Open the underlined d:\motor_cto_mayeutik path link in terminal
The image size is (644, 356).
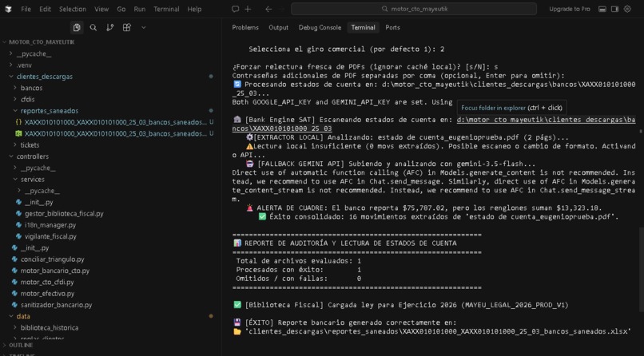coord(546,120)
